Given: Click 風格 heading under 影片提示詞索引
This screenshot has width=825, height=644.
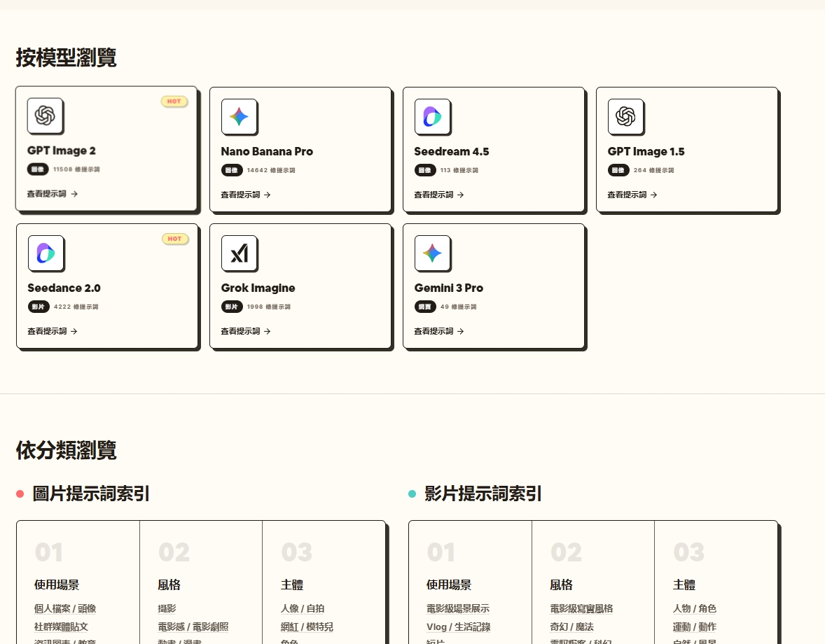Looking at the screenshot, I should click(x=561, y=585).
